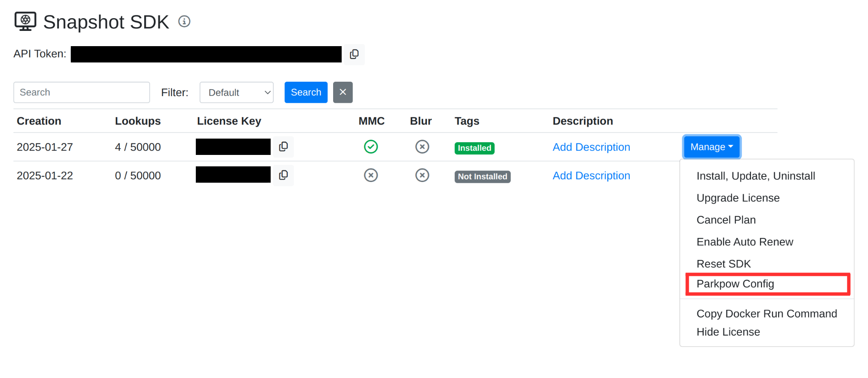Image resolution: width=868 pixels, height=378 pixels.
Task: Click the info icon beside Snapshot SDK
Action: click(x=184, y=21)
